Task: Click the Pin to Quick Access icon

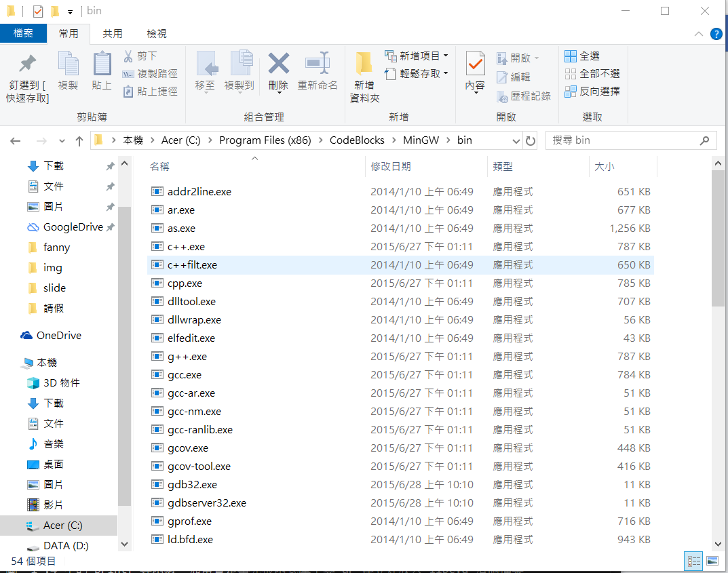Action: click(x=27, y=65)
